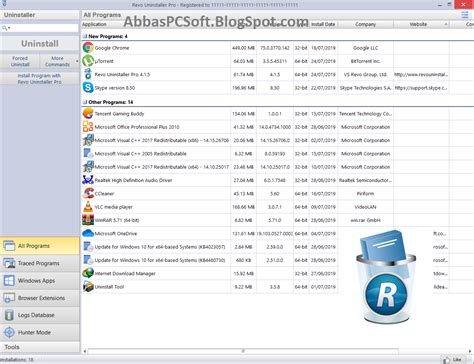Click the Tencent Gaming Buddy icon

point(88,114)
